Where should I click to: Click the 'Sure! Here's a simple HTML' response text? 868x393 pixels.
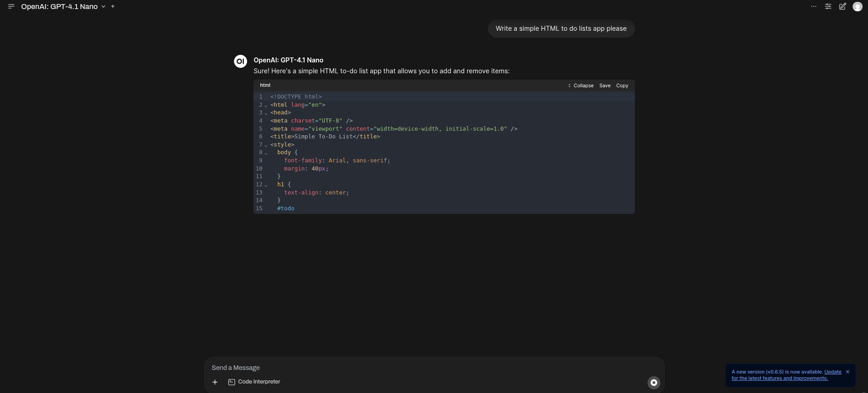click(382, 71)
